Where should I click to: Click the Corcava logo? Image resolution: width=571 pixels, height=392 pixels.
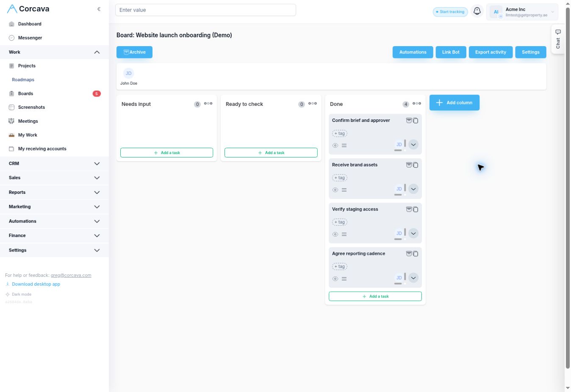point(28,9)
